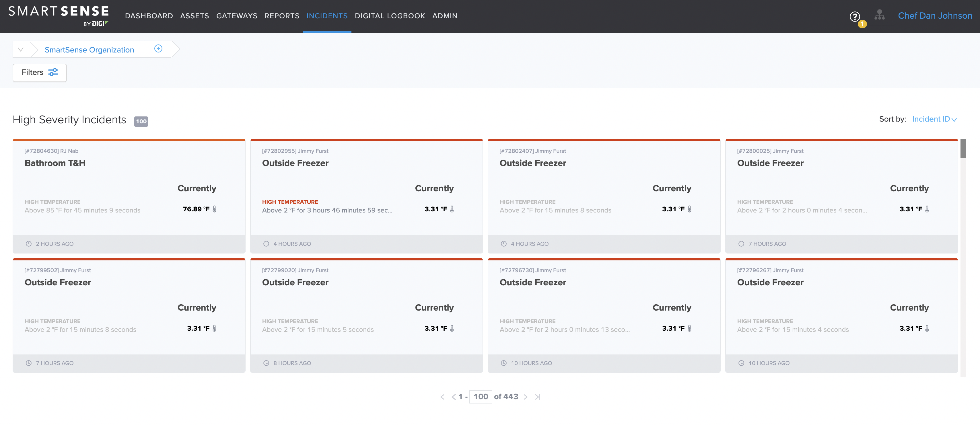The width and height of the screenshot is (980, 425).
Task: Expand the breadcrumb chevron dropdown
Action: 21,49
